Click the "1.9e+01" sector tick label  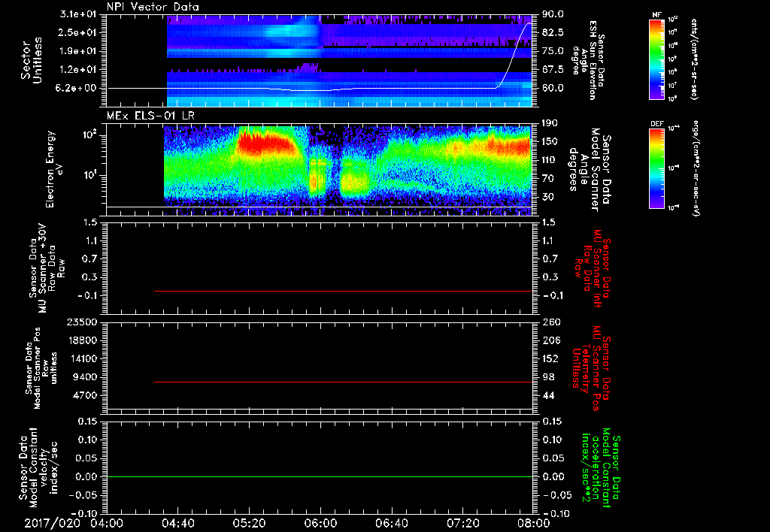click(79, 51)
